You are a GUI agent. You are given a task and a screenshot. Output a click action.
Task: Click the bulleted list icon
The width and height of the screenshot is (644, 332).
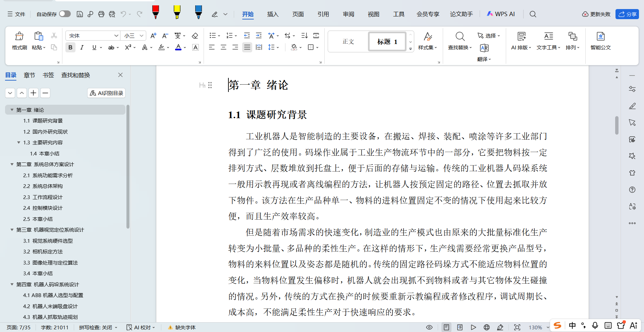pyautogui.click(x=213, y=36)
